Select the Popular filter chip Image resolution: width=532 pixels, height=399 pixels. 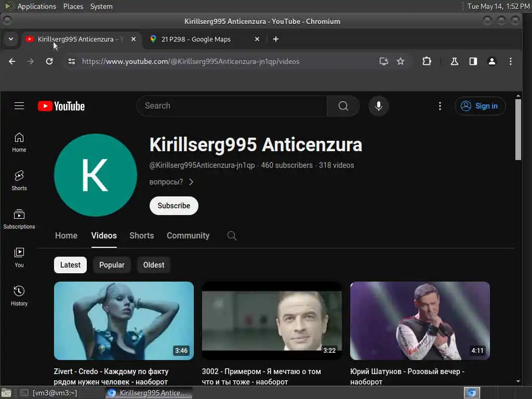tap(112, 265)
